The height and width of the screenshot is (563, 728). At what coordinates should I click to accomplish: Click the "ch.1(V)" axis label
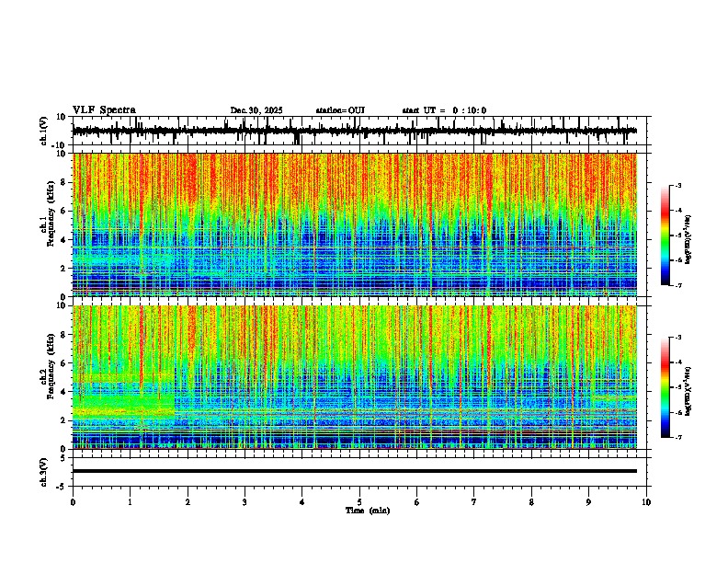pyautogui.click(x=44, y=131)
